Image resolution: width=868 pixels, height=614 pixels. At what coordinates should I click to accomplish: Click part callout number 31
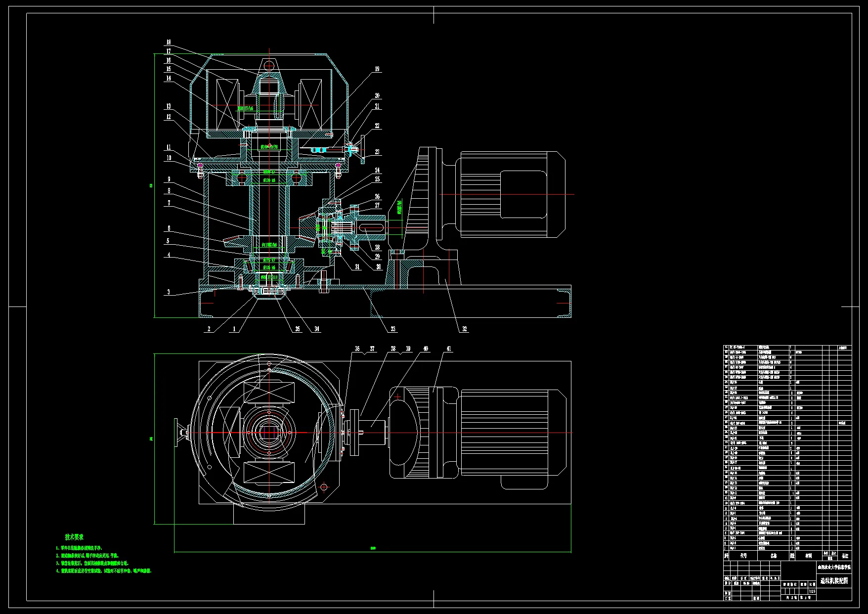tap(357, 267)
